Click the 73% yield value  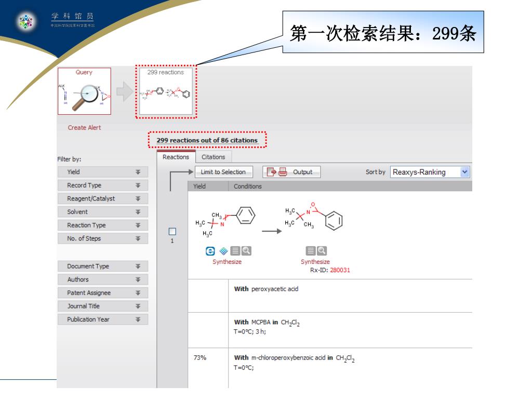(200, 357)
